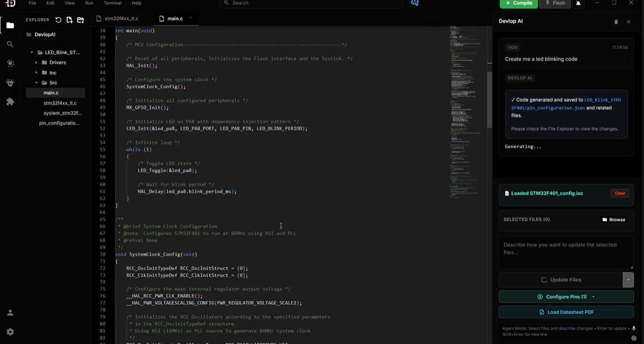Screen dimensions: 644x344
Task: Switch to the stm32f4xx_it.c tab
Action: (121, 18)
